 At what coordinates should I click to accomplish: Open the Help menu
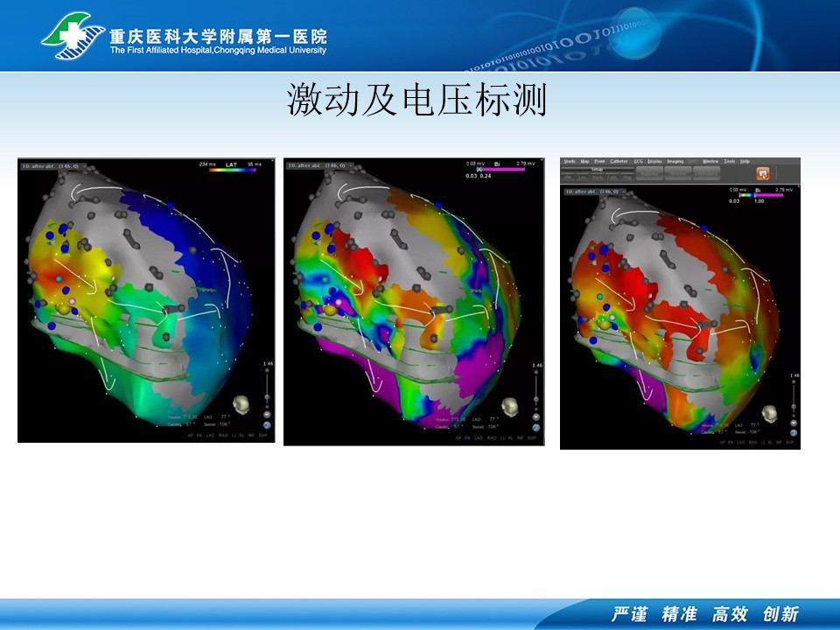pos(745,161)
